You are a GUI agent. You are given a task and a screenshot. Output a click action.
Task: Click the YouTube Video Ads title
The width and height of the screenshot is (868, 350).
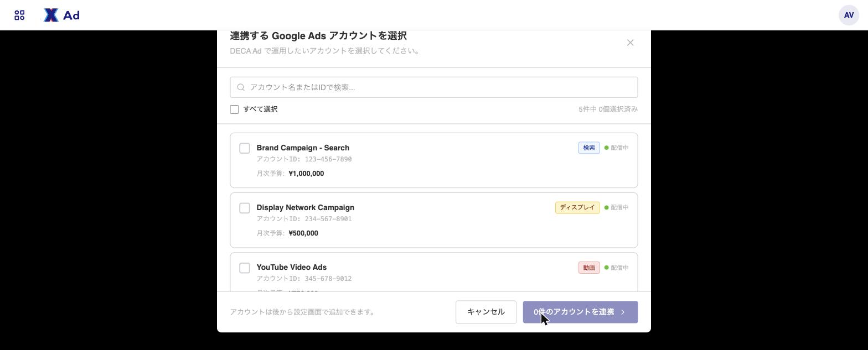[x=292, y=267]
